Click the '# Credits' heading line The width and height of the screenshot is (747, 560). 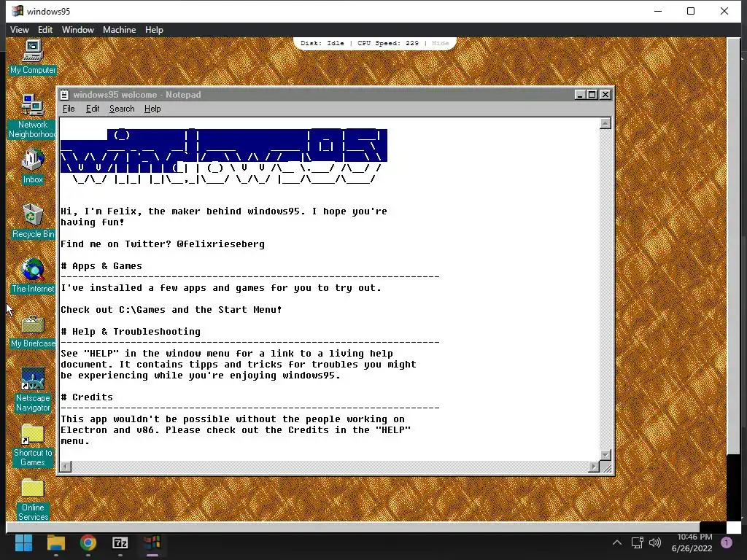coord(87,397)
